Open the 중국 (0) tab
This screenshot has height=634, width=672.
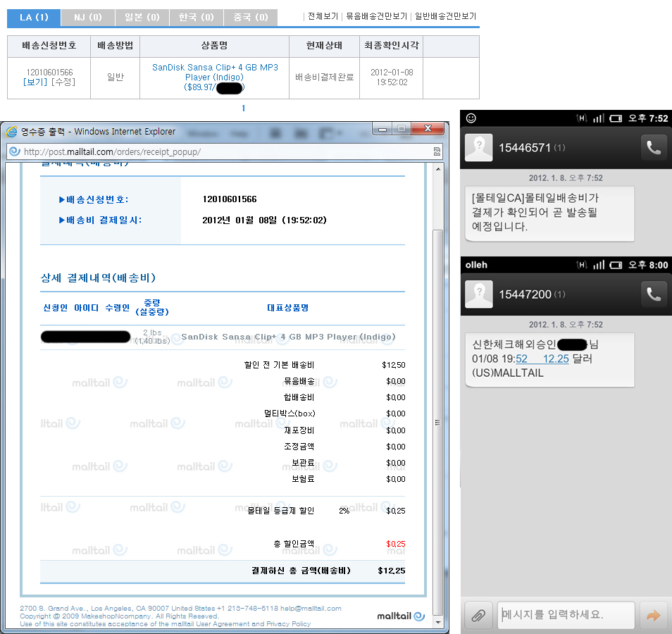250,18
